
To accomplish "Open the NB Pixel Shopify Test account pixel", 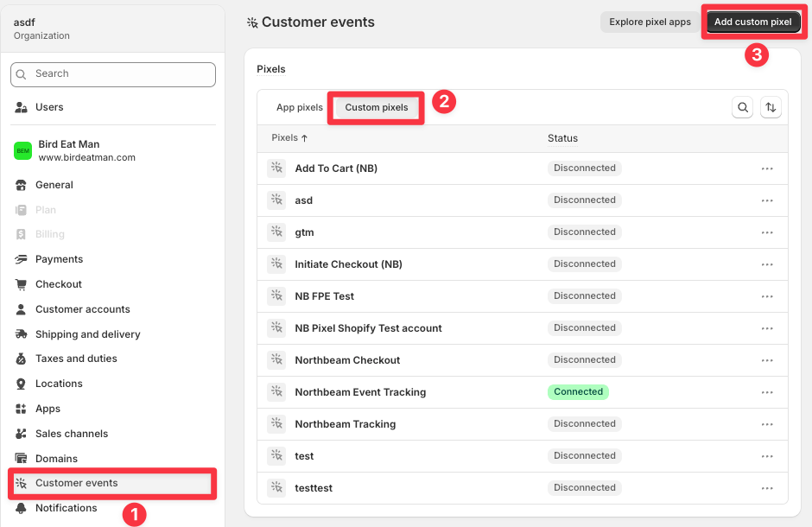I will [368, 328].
